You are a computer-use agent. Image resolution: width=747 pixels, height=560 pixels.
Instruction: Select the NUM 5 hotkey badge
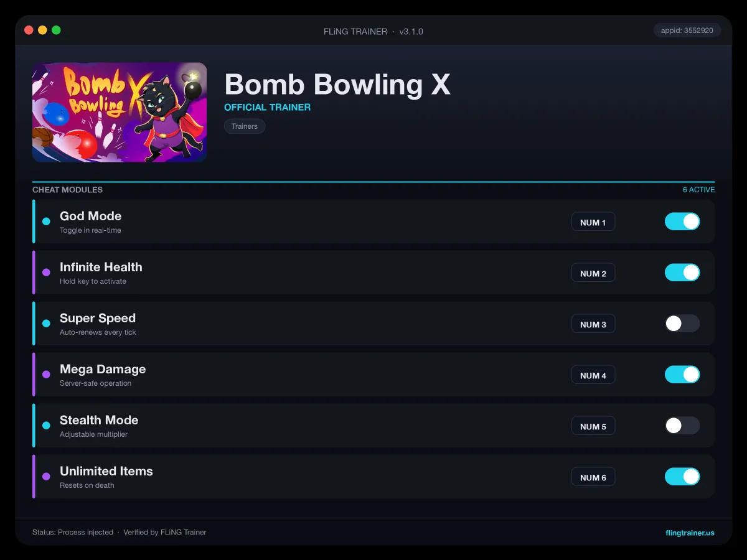point(593,426)
